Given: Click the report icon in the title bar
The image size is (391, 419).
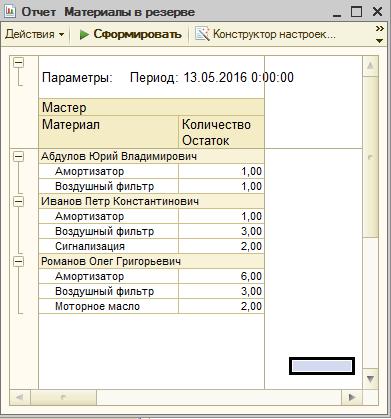Looking at the screenshot, I should point(10,11).
